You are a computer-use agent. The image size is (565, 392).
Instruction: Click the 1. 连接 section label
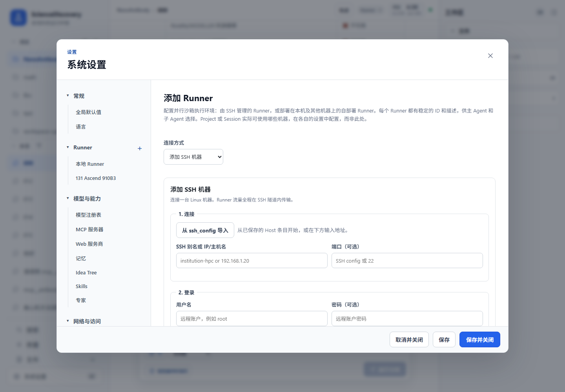coord(186,214)
